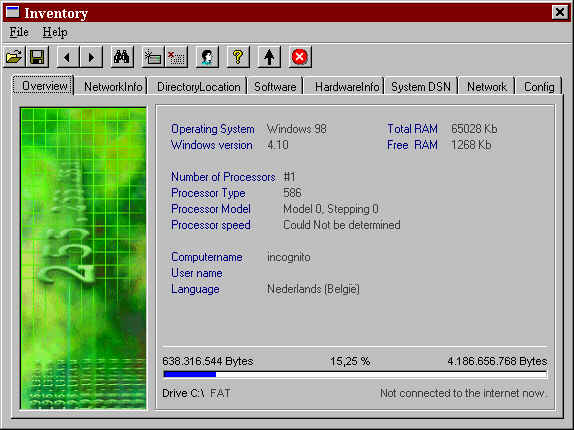Click the binoculars search icon
The width and height of the screenshot is (574, 430).
click(122, 57)
